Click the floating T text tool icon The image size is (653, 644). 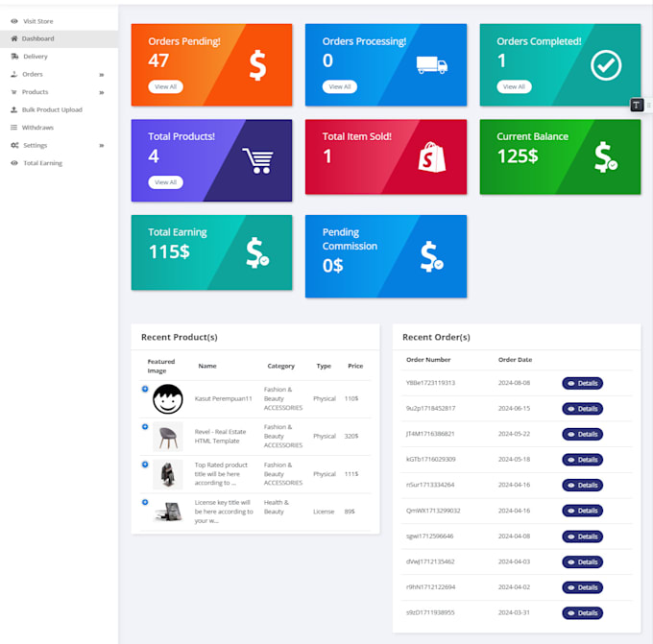click(637, 105)
